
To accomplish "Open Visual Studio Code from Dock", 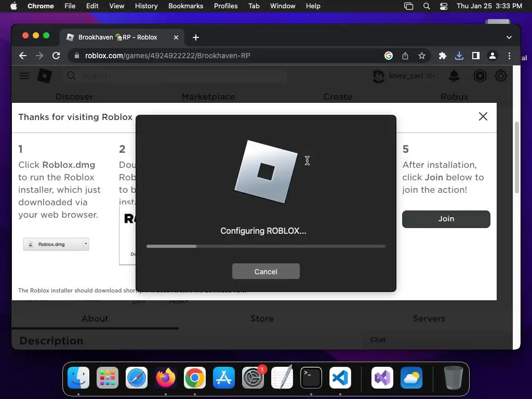I will [x=340, y=378].
